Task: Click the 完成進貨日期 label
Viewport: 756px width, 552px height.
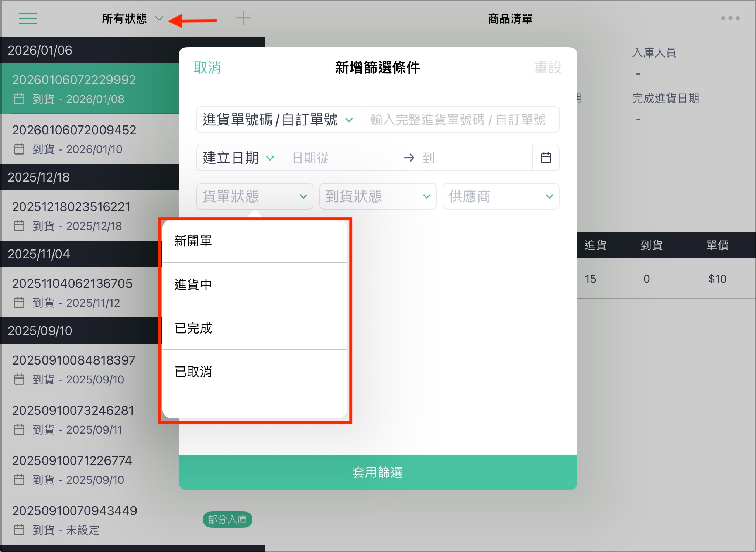Action: point(666,98)
